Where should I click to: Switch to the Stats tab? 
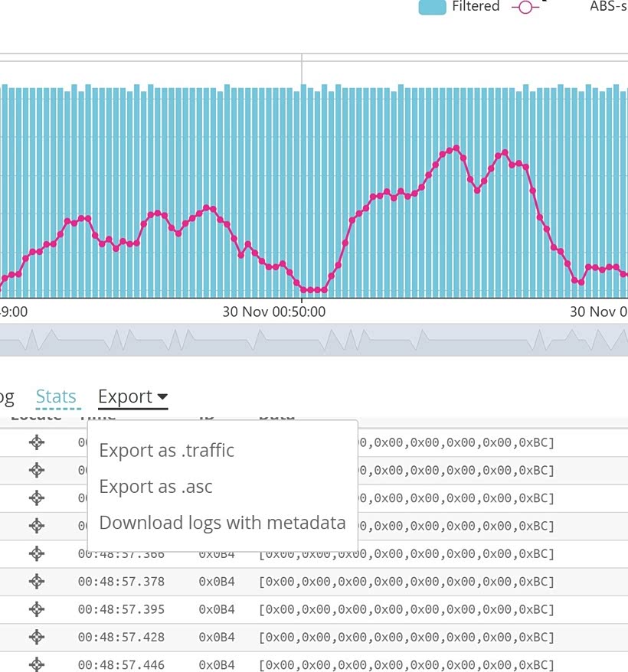[x=56, y=396]
